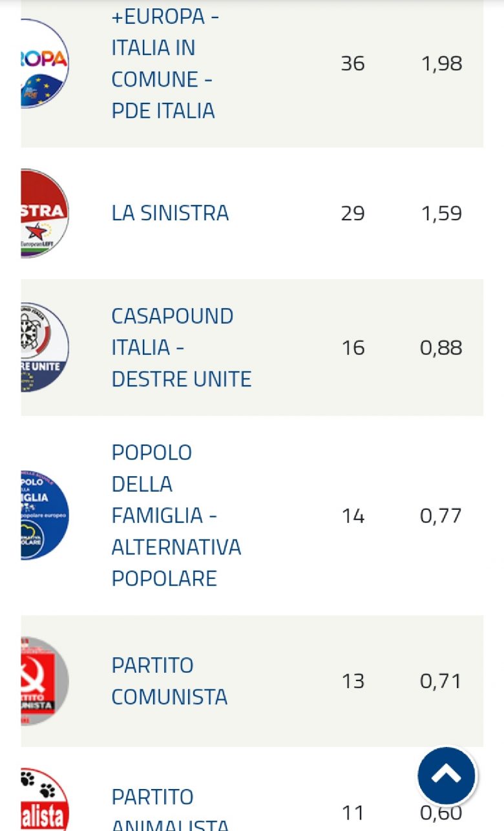Click the 1,59 percentage for La Sinistra
Viewport: 504px width, 831px height.
[441, 213]
